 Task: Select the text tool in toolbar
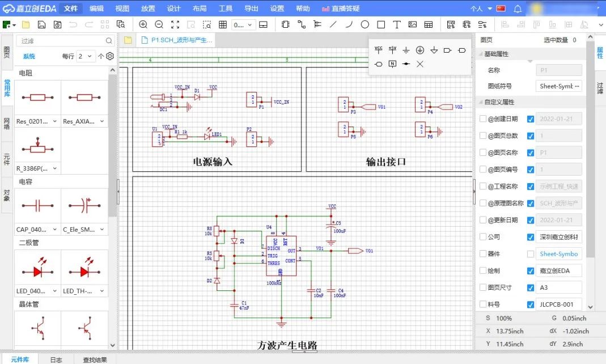click(x=397, y=24)
